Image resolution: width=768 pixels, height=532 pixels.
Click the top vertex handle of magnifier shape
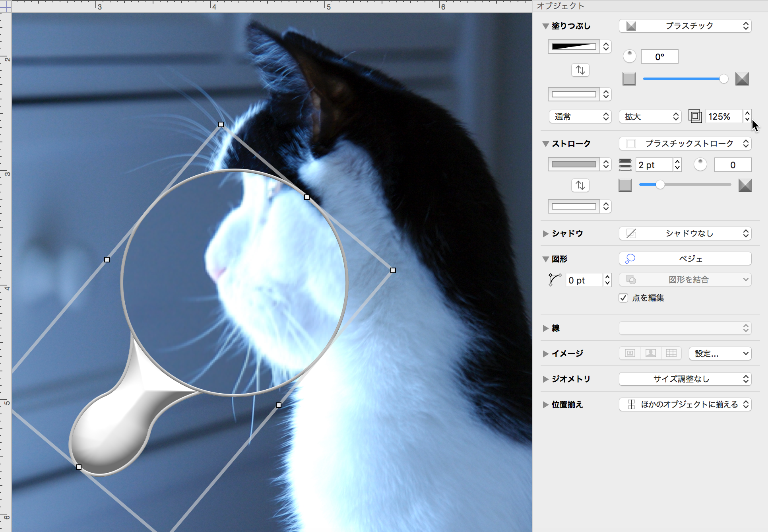click(221, 124)
